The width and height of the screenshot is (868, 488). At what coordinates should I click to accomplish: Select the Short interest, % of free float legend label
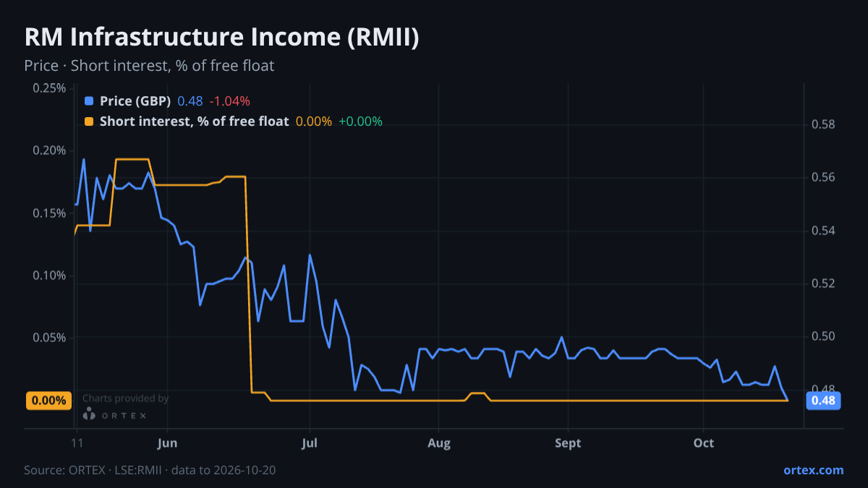click(x=194, y=121)
